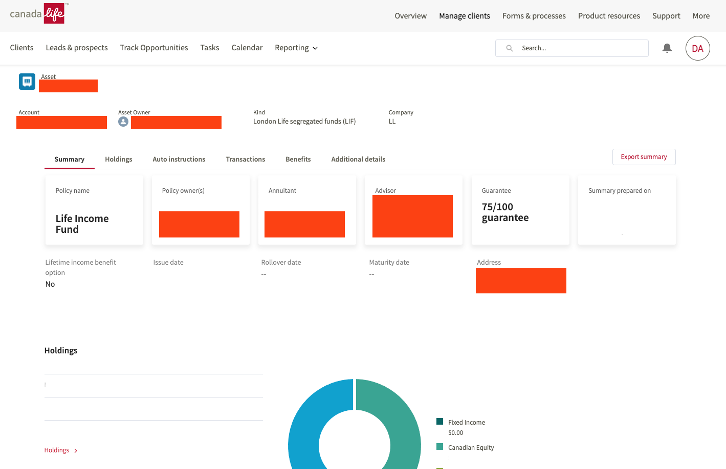Click the Summary prepared on label

click(x=620, y=191)
